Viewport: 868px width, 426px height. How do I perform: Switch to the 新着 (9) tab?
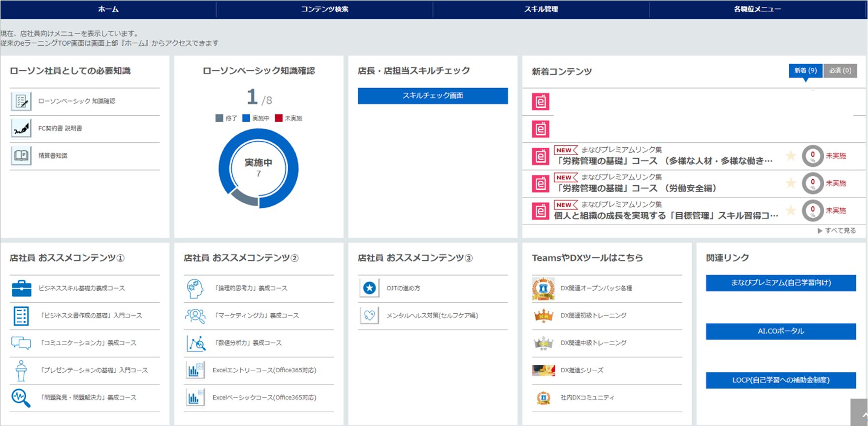pyautogui.click(x=805, y=70)
